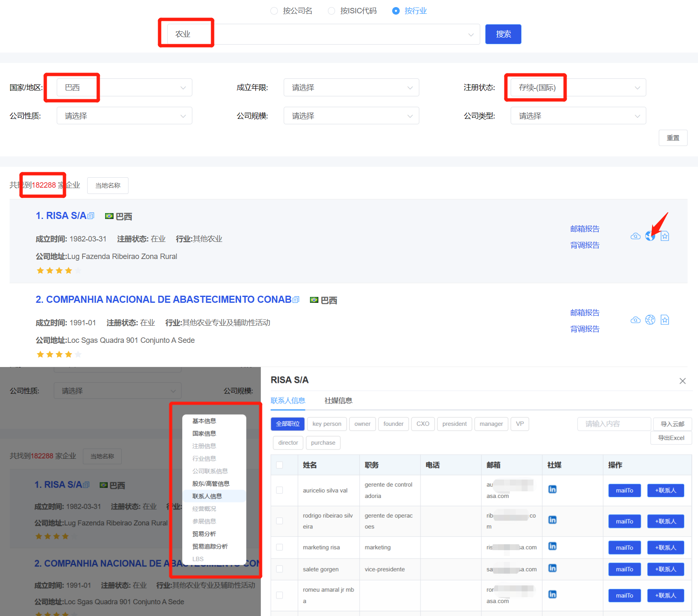Click the cloud icon for RISA S/A
Image resolution: width=698 pixels, height=616 pixels.
tap(635, 236)
